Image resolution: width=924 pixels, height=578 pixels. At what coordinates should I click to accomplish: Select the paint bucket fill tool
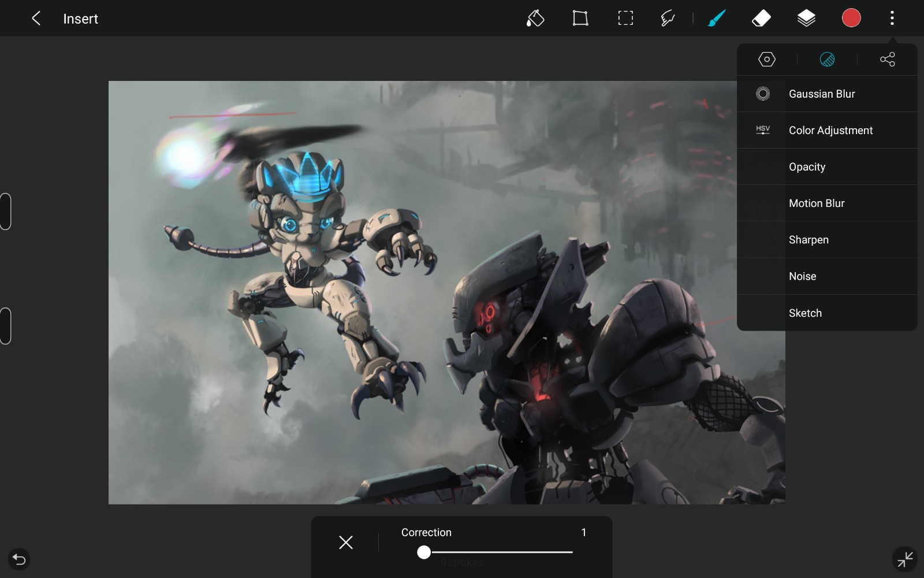(x=535, y=18)
